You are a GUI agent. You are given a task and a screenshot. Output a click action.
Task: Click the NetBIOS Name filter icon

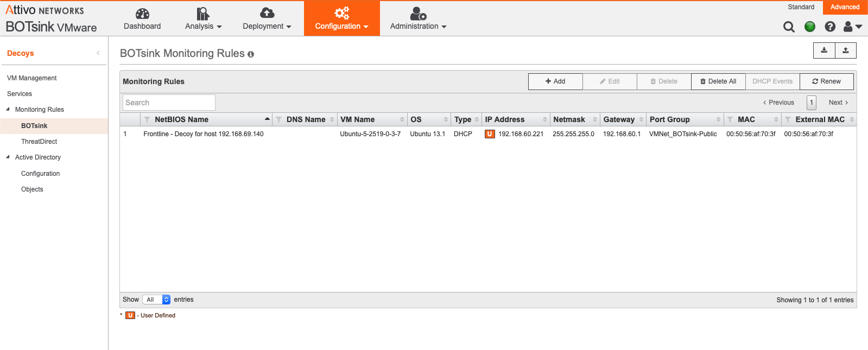pos(147,119)
